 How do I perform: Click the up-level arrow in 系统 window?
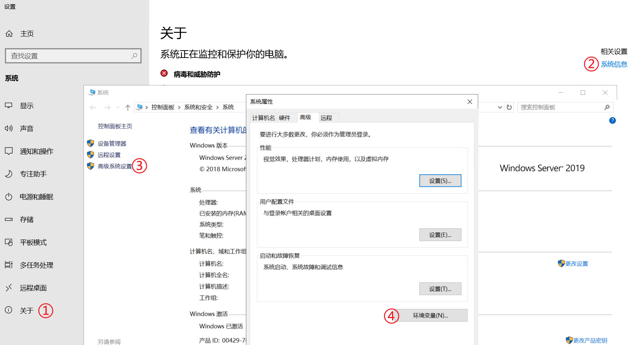pyautogui.click(x=128, y=107)
